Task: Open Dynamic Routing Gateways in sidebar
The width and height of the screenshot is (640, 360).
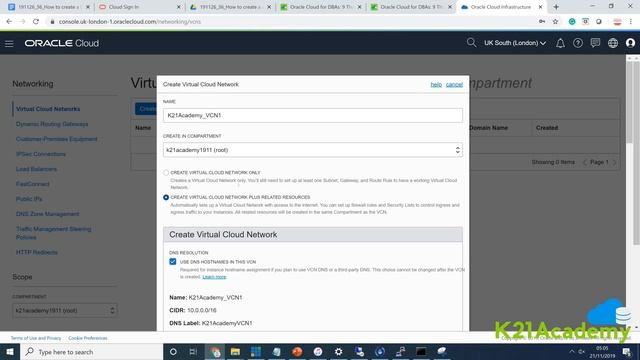Action: [x=52, y=124]
